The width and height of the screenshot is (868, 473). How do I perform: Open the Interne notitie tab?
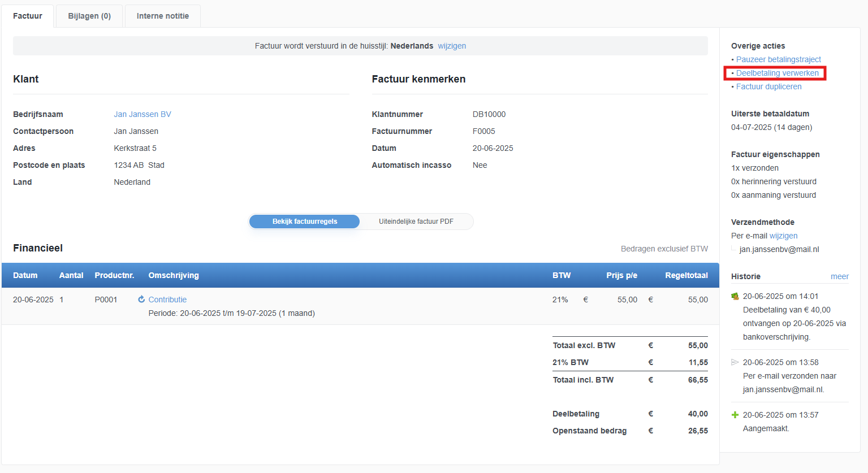163,16
